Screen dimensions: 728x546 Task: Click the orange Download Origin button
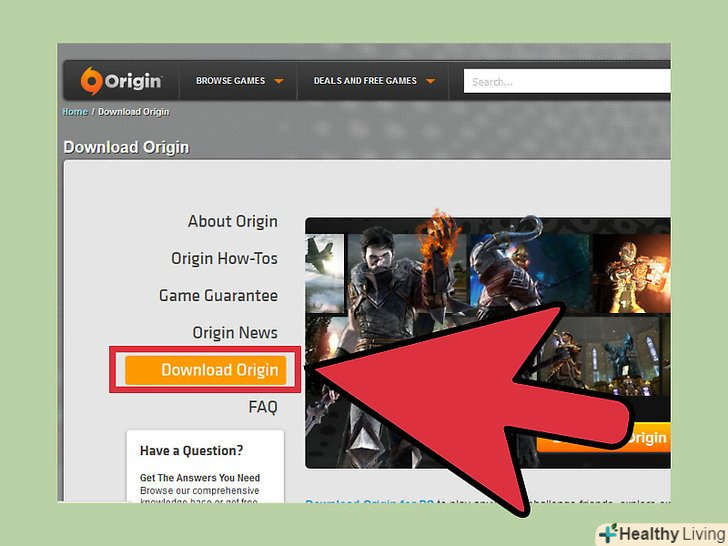[205, 370]
